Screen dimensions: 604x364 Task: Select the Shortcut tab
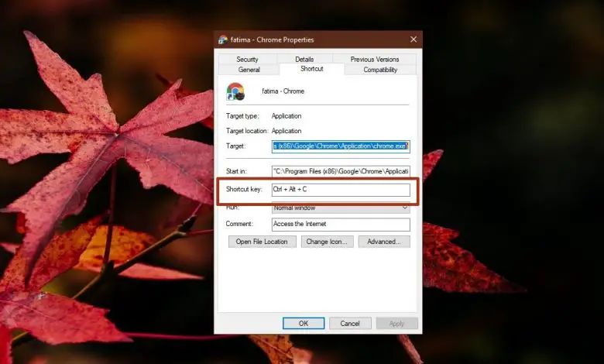pyautogui.click(x=311, y=69)
